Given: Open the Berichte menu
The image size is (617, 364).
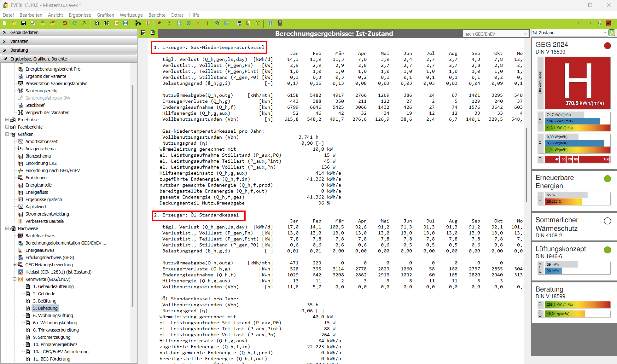Looking at the screenshot, I should pyautogui.click(x=157, y=15).
